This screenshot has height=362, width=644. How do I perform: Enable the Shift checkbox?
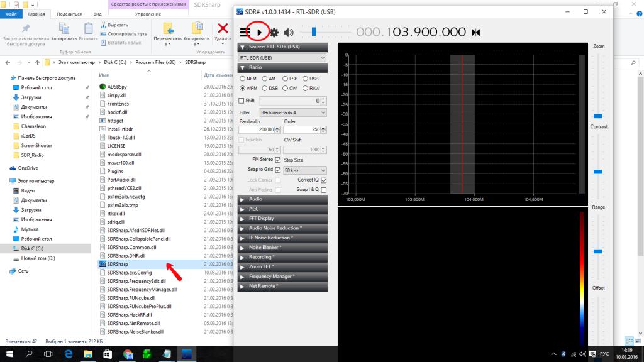tap(242, 101)
